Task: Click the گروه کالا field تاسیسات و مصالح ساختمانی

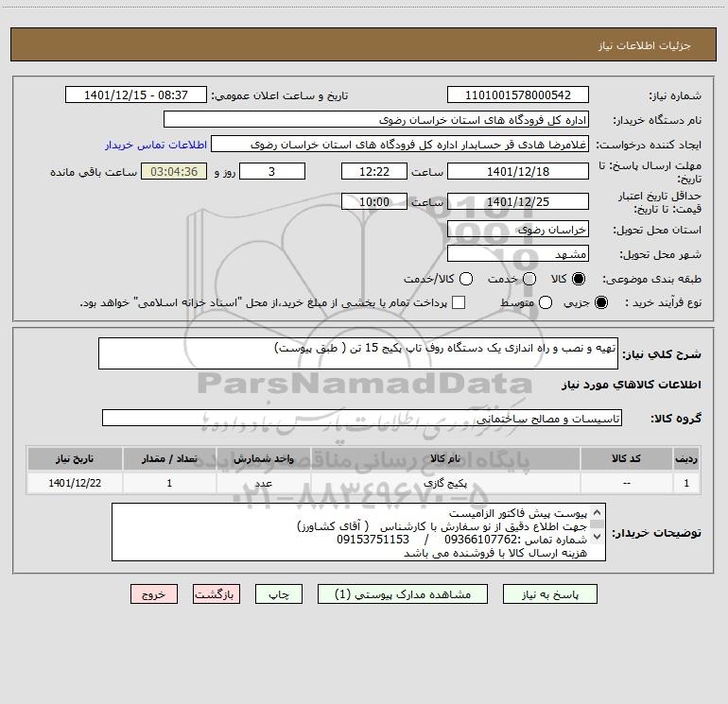Action: tap(362, 418)
